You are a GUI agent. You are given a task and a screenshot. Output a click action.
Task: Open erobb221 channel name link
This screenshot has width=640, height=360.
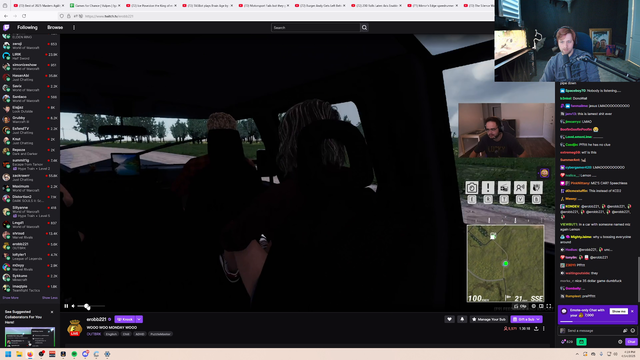pyautogui.click(x=96, y=319)
